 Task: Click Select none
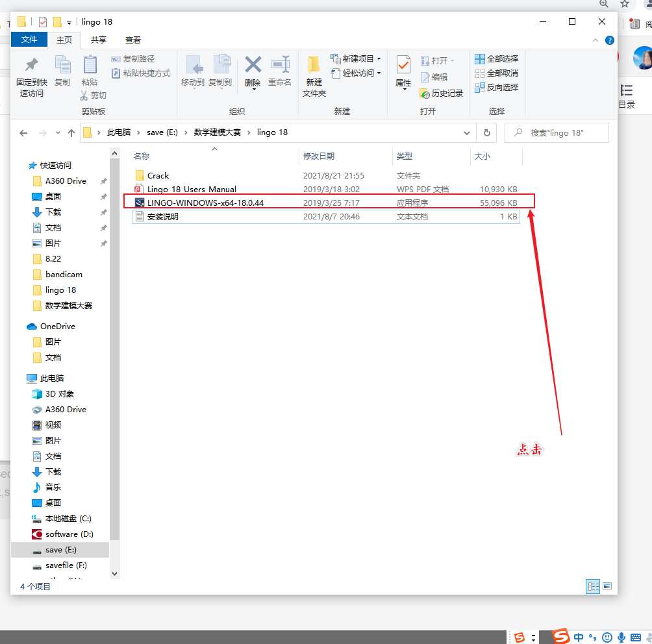point(497,73)
